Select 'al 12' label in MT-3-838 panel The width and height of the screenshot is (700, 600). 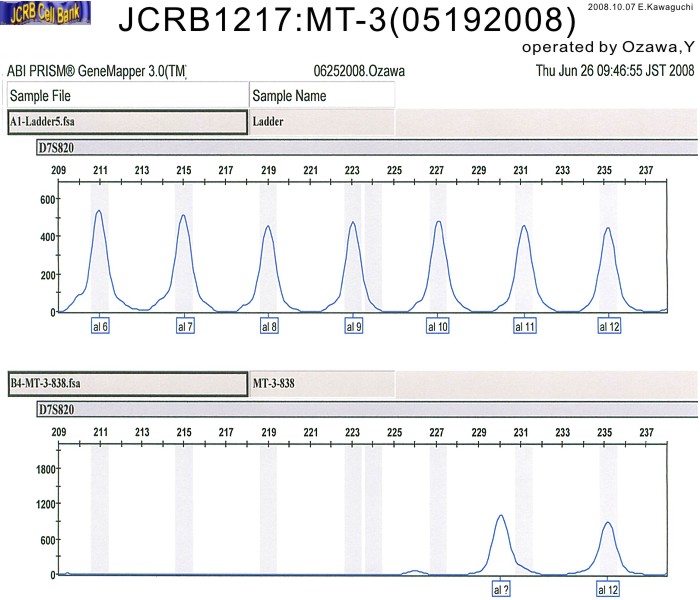(x=609, y=589)
